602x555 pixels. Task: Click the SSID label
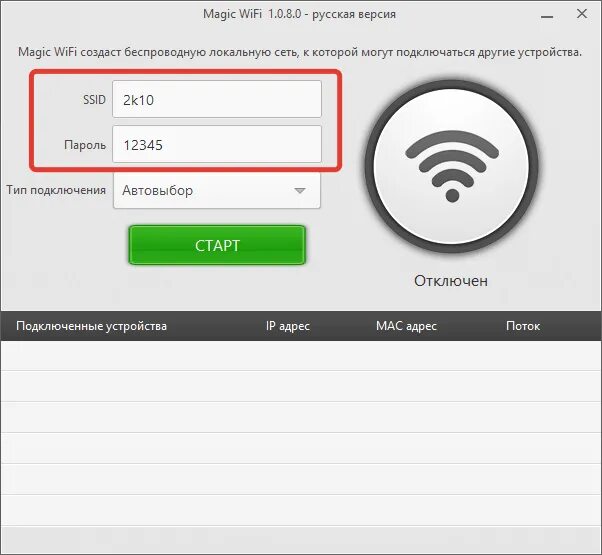click(x=94, y=100)
